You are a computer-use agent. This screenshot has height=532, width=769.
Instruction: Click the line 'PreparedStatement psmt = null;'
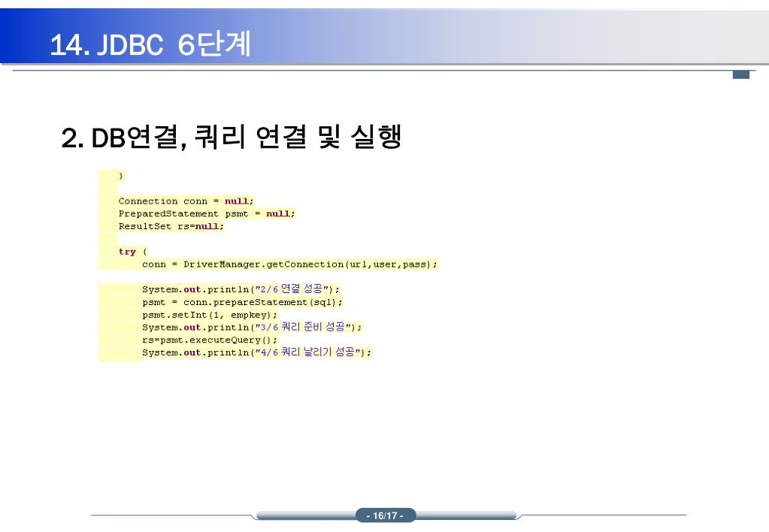pos(207,214)
